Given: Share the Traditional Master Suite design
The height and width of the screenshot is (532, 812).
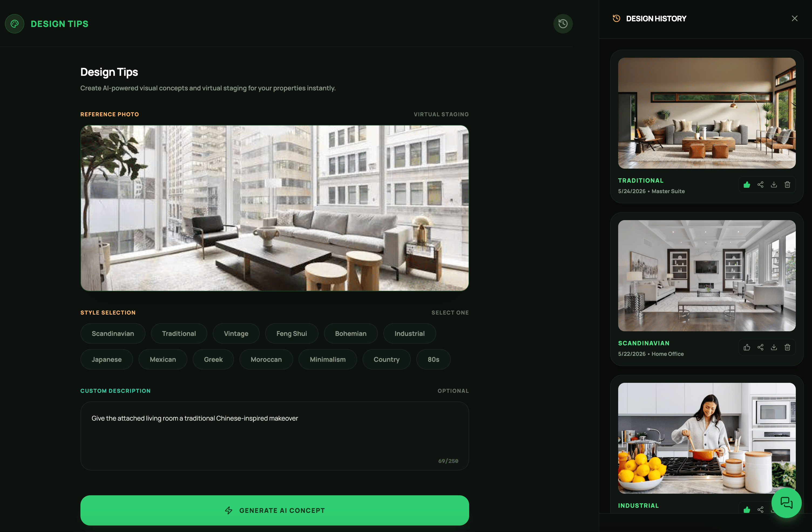Looking at the screenshot, I should click(760, 185).
